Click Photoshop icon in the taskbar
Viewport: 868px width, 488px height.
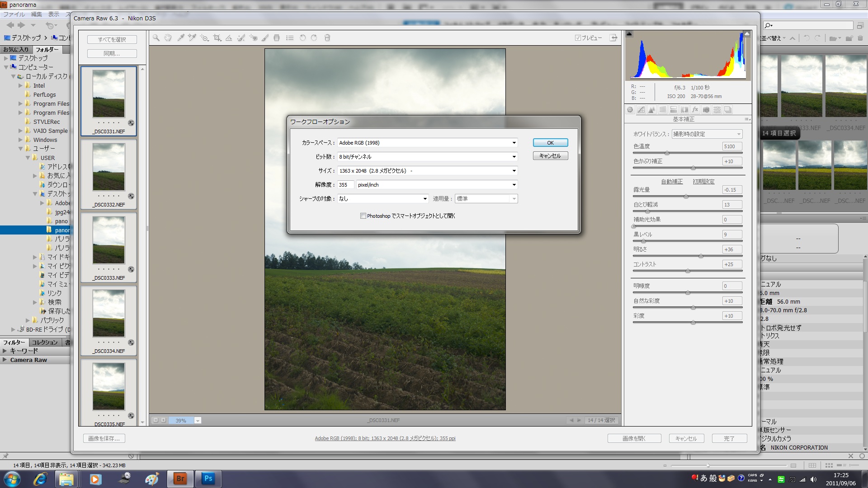click(208, 479)
